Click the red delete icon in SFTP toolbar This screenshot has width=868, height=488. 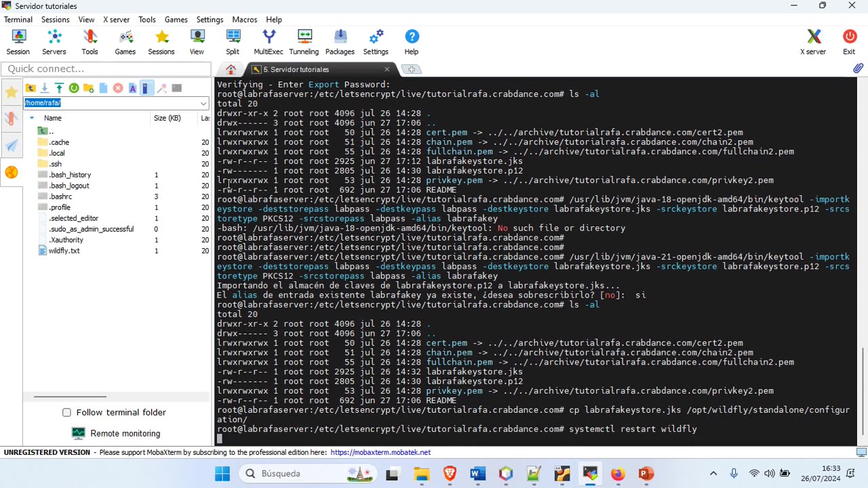(x=118, y=88)
